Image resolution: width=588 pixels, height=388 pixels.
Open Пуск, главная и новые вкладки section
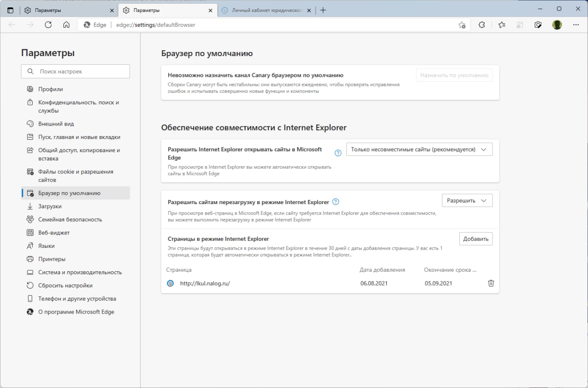click(x=76, y=137)
